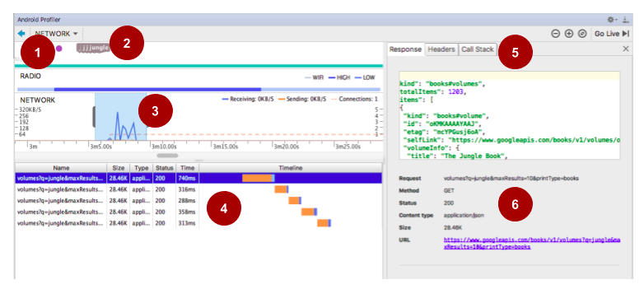Click the GET method value

(x=449, y=191)
